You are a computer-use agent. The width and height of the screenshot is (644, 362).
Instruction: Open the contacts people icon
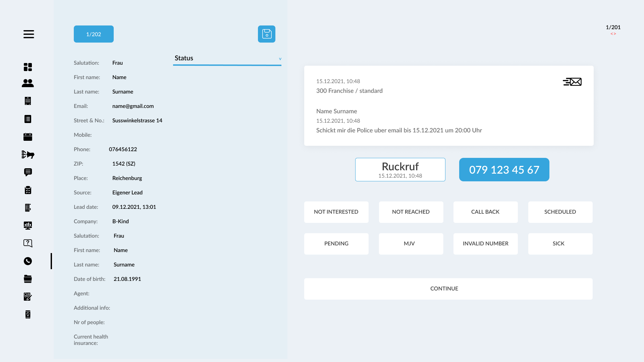click(x=28, y=83)
